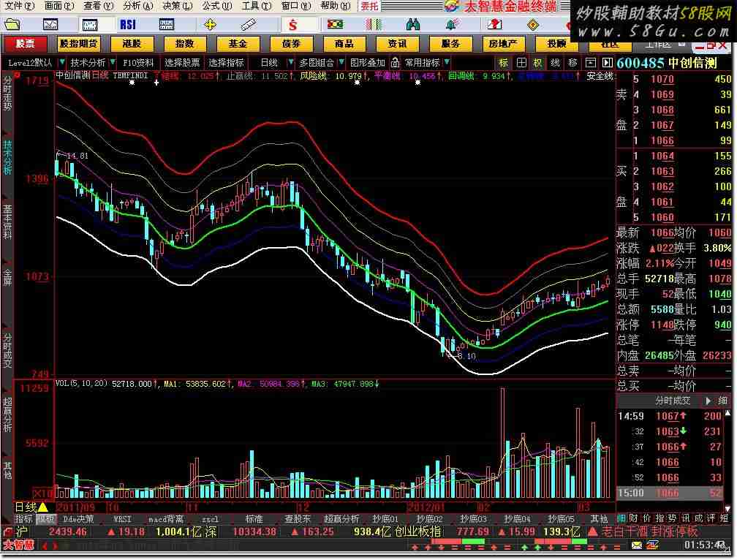Select the 分时走势 left sidebar tab

click(7, 94)
